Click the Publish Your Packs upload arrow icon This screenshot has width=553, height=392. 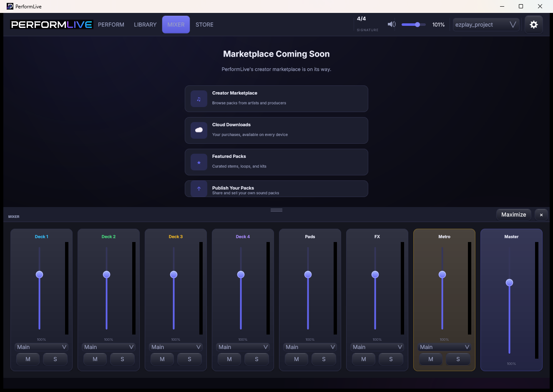tap(199, 189)
